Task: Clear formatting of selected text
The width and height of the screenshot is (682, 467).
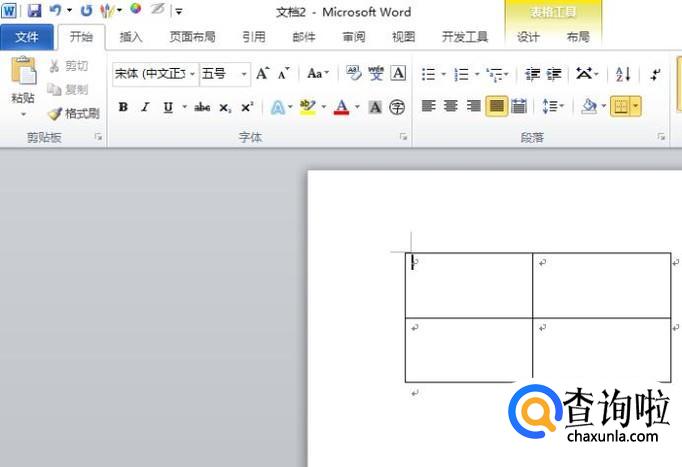Action: click(353, 73)
